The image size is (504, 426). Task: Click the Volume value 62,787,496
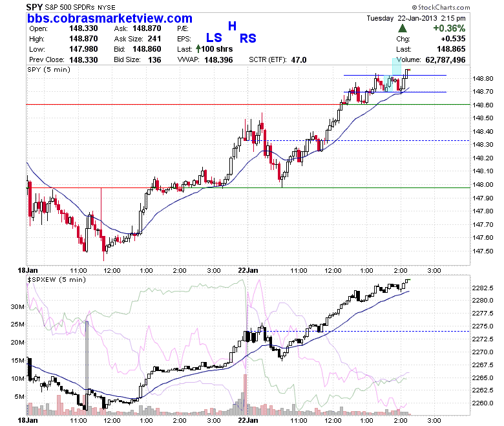(445, 60)
